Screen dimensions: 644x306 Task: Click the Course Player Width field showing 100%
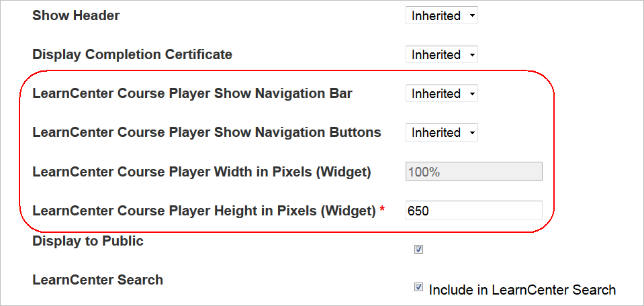pyautogui.click(x=473, y=172)
